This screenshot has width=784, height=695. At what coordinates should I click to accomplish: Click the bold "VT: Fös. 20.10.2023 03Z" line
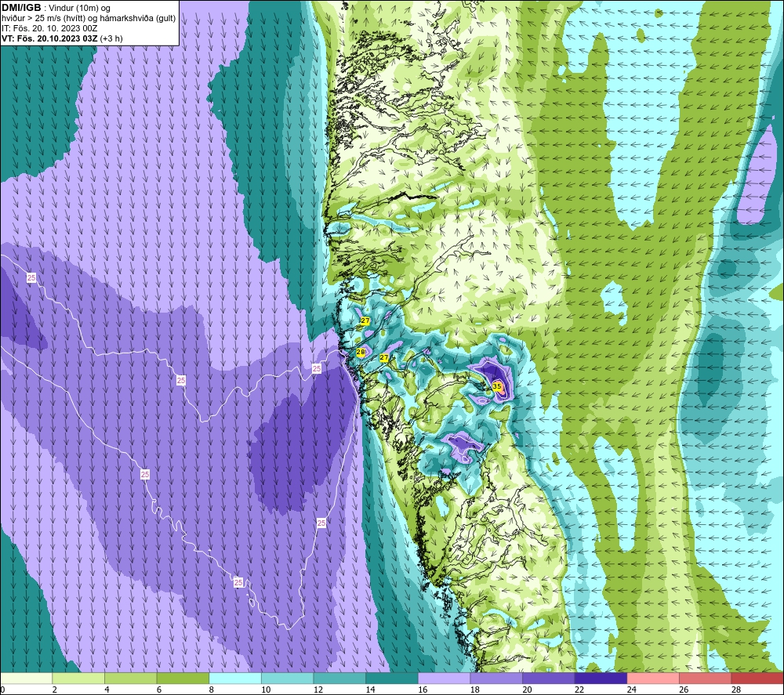(x=49, y=38)
